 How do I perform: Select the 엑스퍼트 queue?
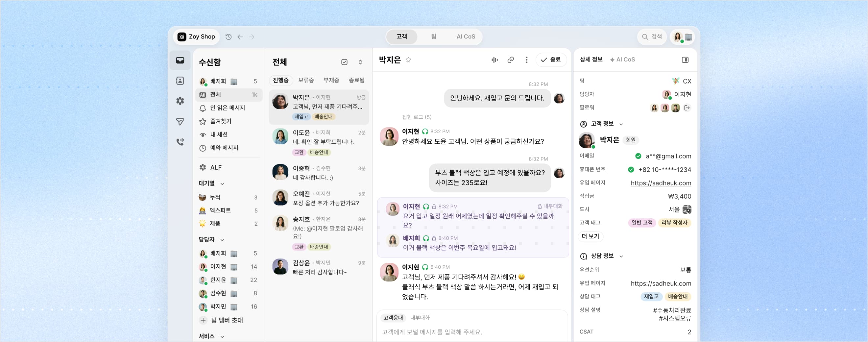[229, 210]
